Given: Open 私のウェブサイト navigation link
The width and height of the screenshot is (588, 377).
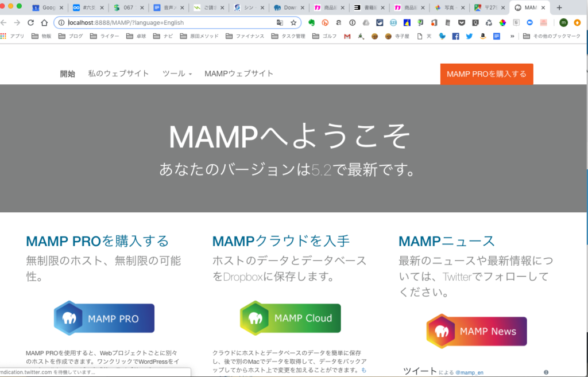Looking at the screenshot, I should point(118,73).
